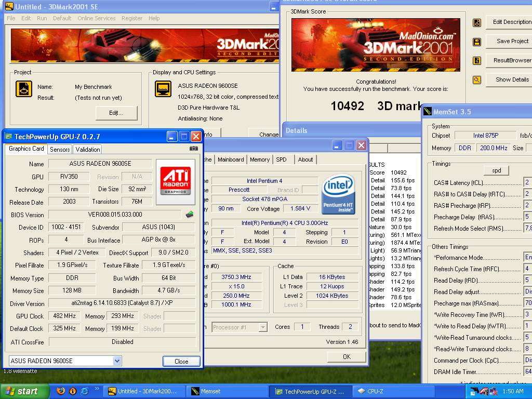
Task: Click the BIOS save chip icon in GPU-Z
Action: [x=190, y=214]
